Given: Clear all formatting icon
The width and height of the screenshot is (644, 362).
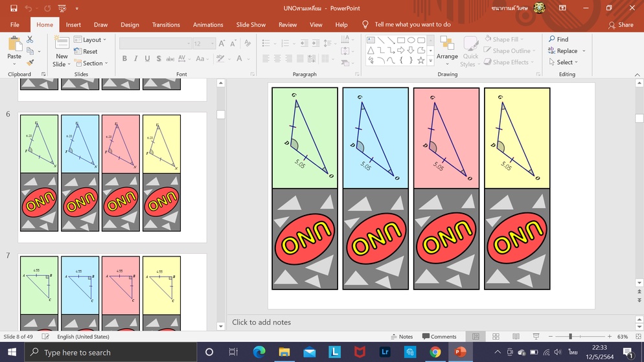Looking at the screenshot, I should click(x=247, y=43).
